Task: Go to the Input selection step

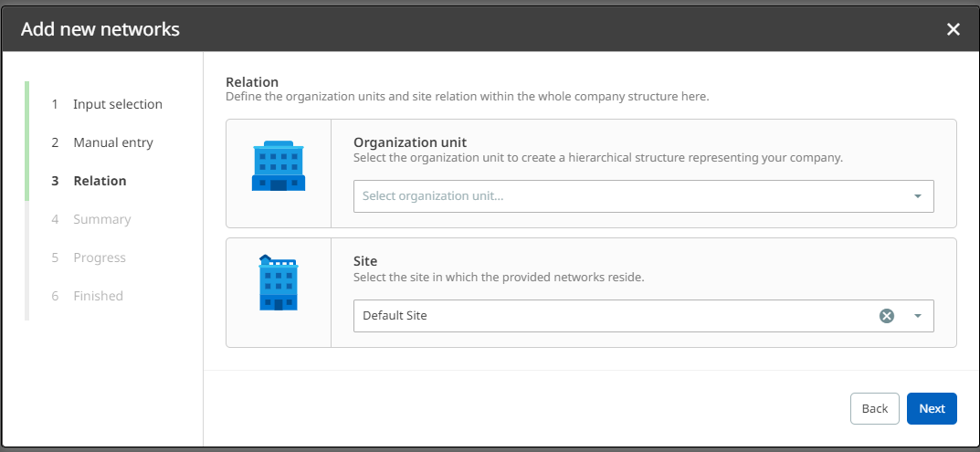Action: point(117,104)
